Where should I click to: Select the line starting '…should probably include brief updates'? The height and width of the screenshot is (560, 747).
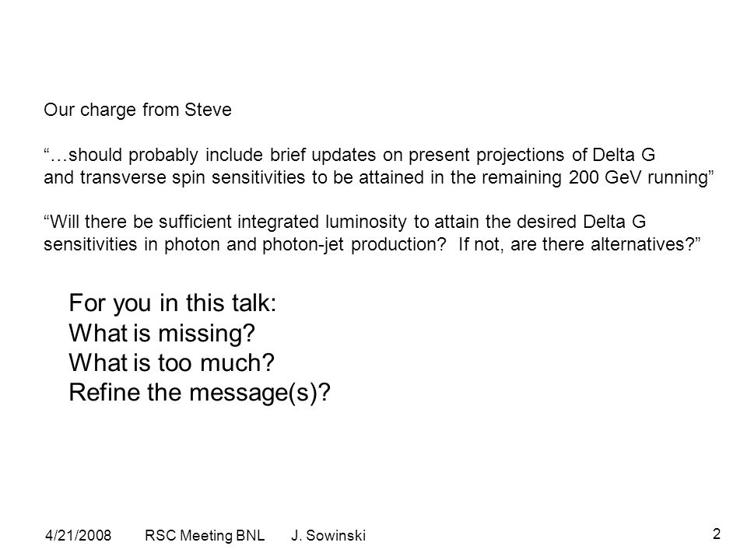pos(349,155)
